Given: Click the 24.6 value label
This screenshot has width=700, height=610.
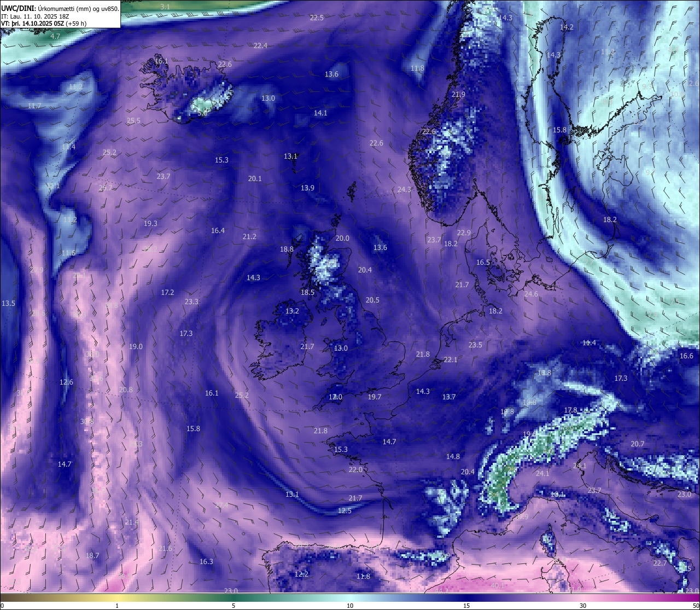Looking at the screenshot, I should coord(531,294).
